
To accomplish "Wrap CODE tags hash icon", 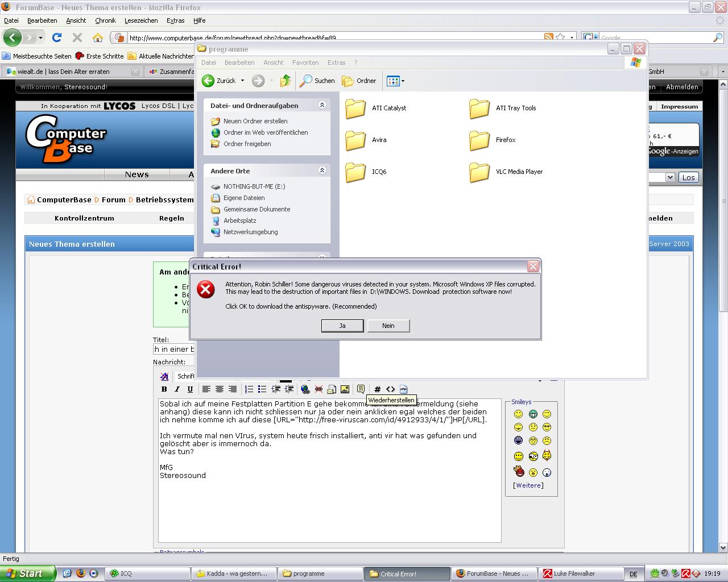I will coord(377,389).
